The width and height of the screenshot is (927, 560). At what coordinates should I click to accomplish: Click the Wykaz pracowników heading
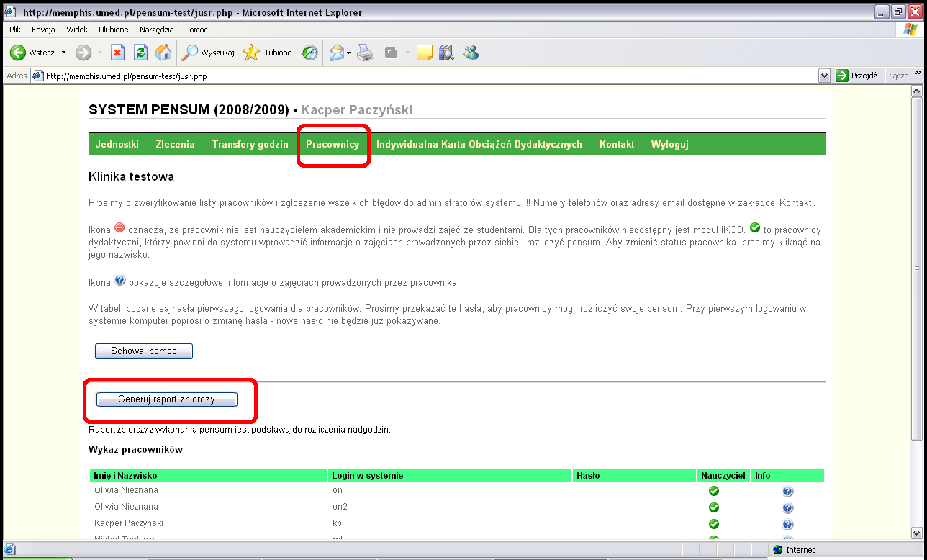(135, 450)
